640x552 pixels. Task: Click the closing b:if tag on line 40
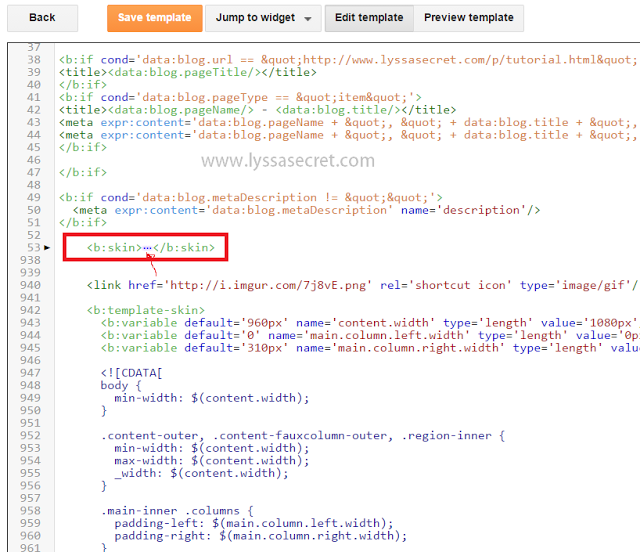(x=83, y=85)
